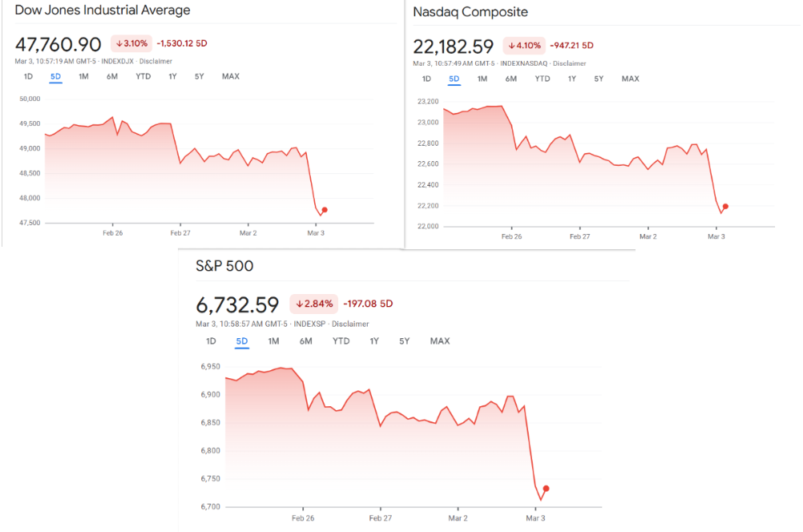The width and height of the screenshot is (803, 532).
Task: Click the Nasdaq chart endpoint dot
Action: point(725,206)
